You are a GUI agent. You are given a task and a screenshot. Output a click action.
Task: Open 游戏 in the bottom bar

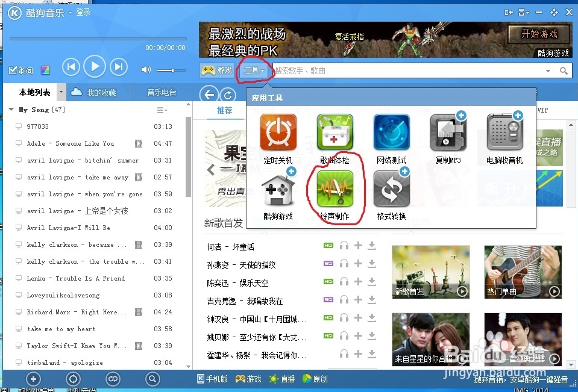click(x=248, y=379)
